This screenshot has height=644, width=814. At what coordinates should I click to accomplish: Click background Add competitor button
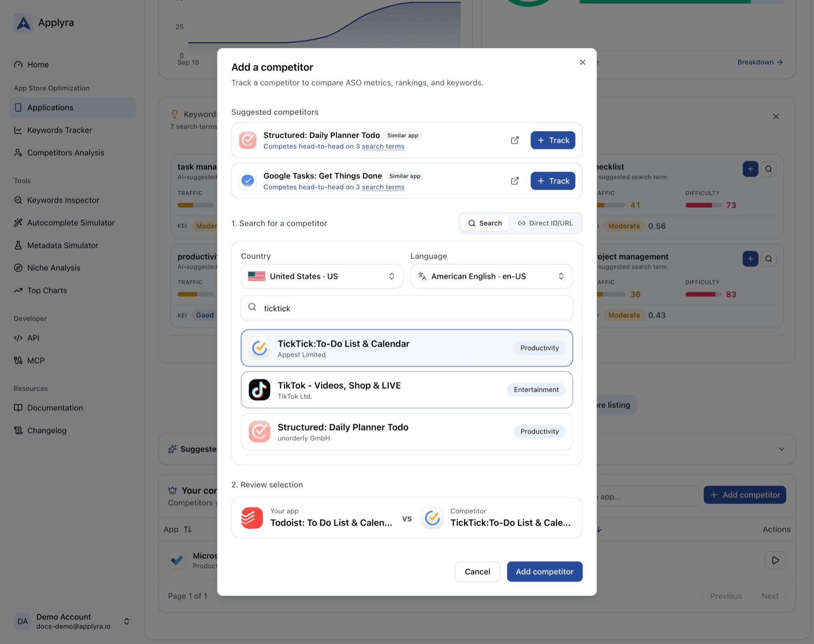tap(745, 495)
